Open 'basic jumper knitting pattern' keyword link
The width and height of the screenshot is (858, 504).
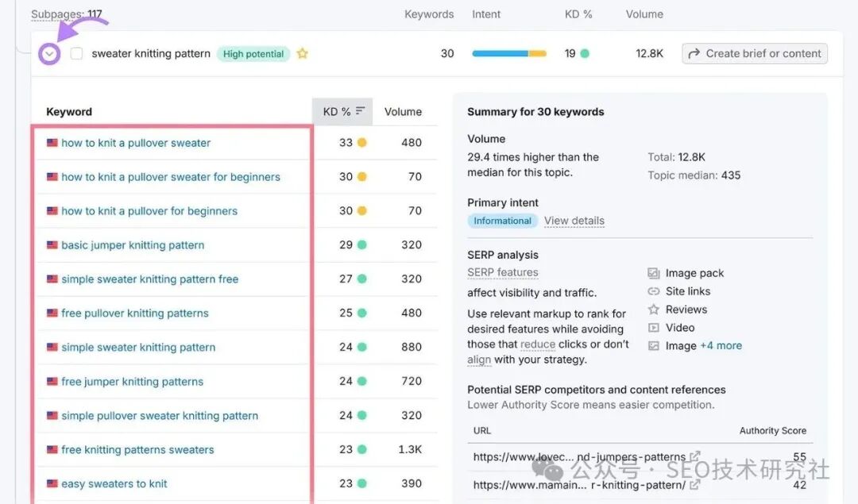[133, 245]
